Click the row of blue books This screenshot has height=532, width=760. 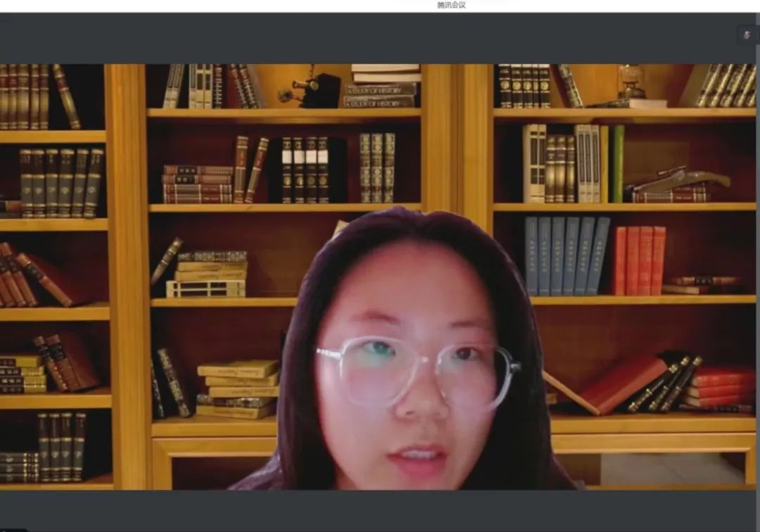click(x=566, y=255)
